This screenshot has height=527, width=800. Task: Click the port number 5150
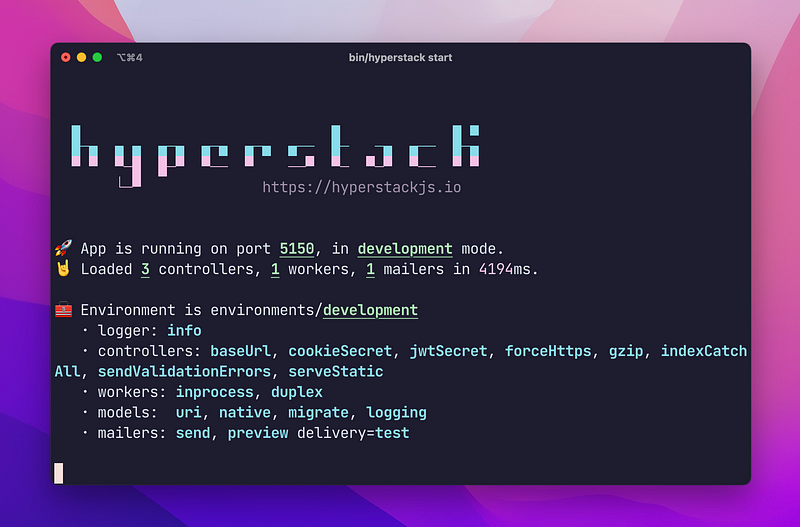(297, 249)
